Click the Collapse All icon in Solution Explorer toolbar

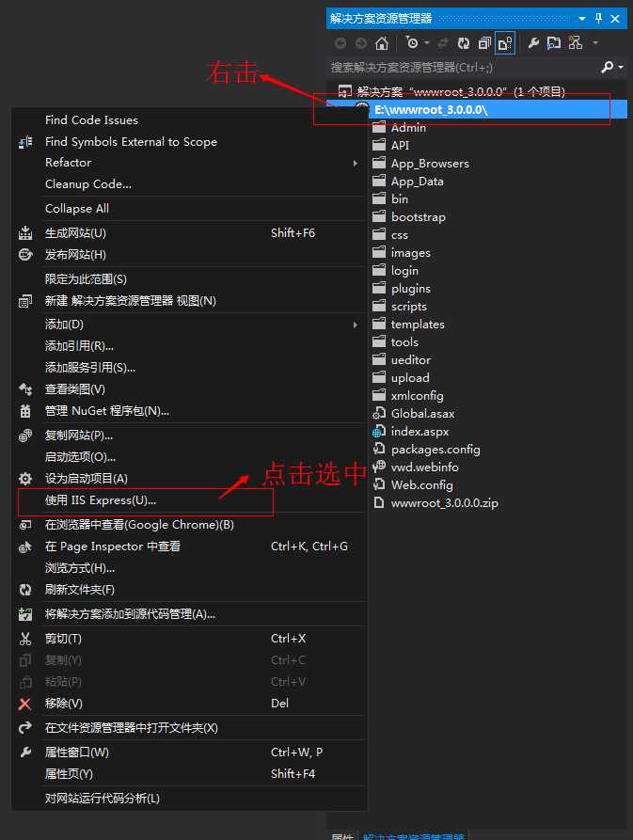[484, 43]
